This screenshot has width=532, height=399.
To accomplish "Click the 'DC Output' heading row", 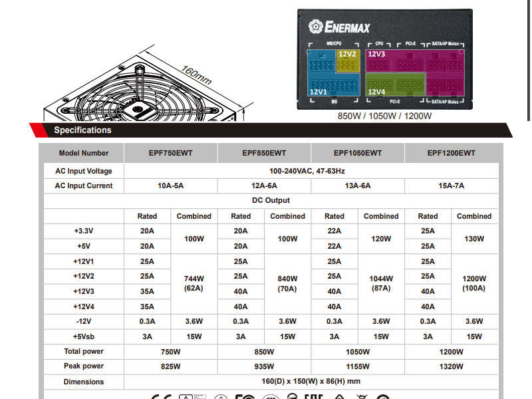I will coord(271,201).
